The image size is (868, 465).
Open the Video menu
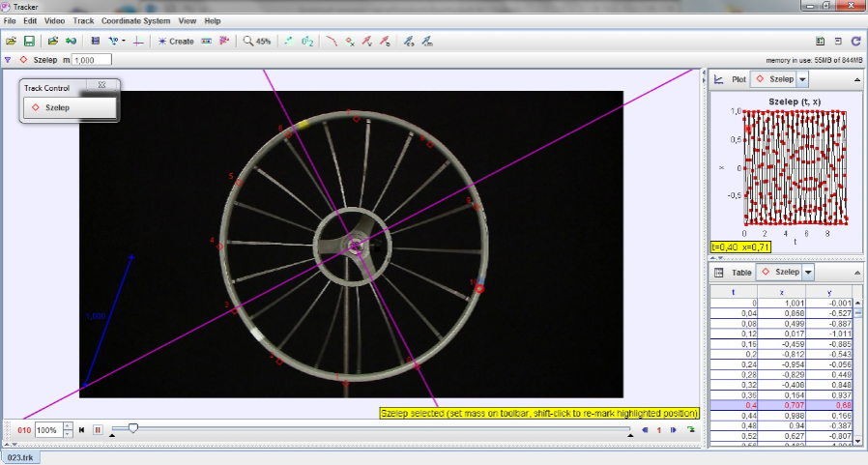point(54,21)
